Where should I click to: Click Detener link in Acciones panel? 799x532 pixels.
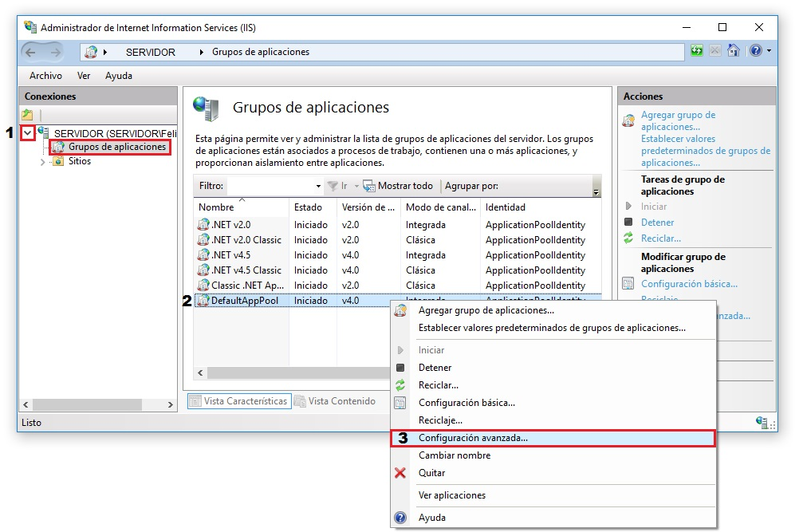click(657, 223)
